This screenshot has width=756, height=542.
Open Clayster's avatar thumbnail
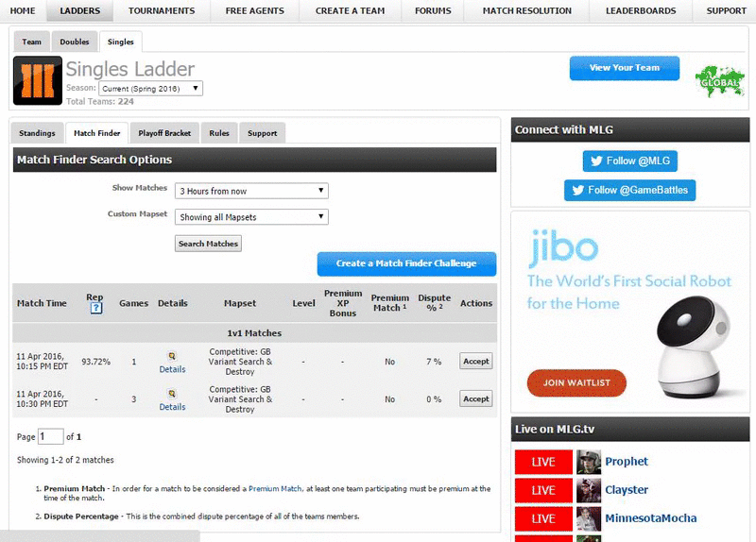(x=589, y=490)
